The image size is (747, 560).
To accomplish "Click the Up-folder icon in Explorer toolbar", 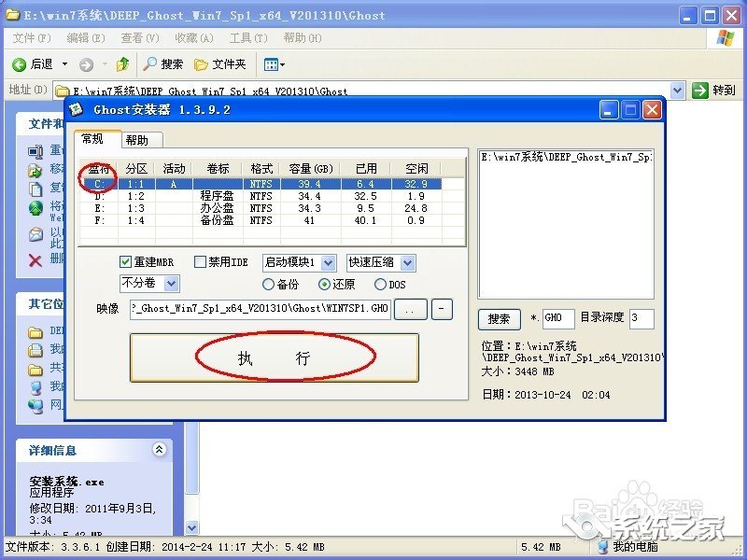I will pos(123,63).
